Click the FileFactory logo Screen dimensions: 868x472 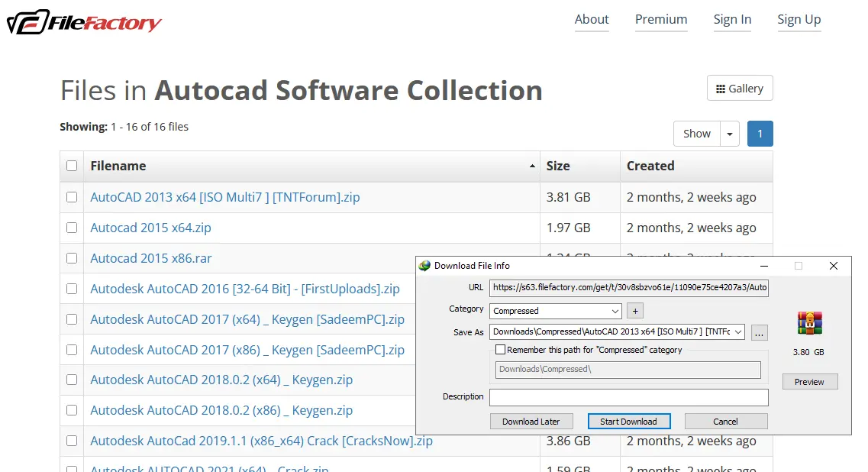(84, 22)
